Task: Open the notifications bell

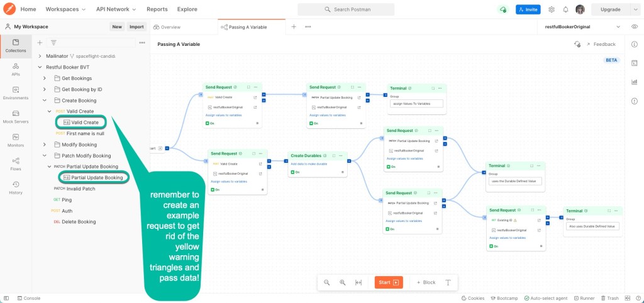Action: [565, 9]
